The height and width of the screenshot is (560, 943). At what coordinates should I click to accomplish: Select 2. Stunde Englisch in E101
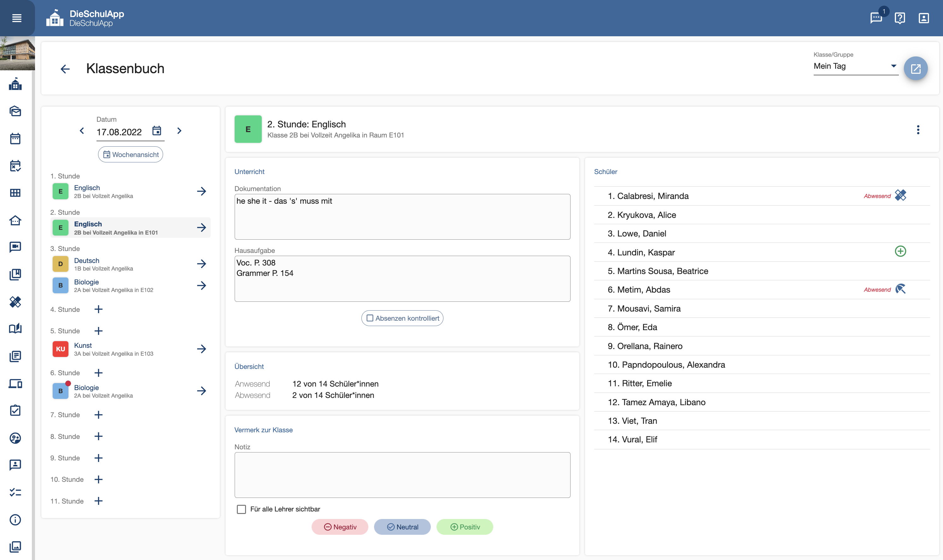pyautogui.click(x=131, y=228)
